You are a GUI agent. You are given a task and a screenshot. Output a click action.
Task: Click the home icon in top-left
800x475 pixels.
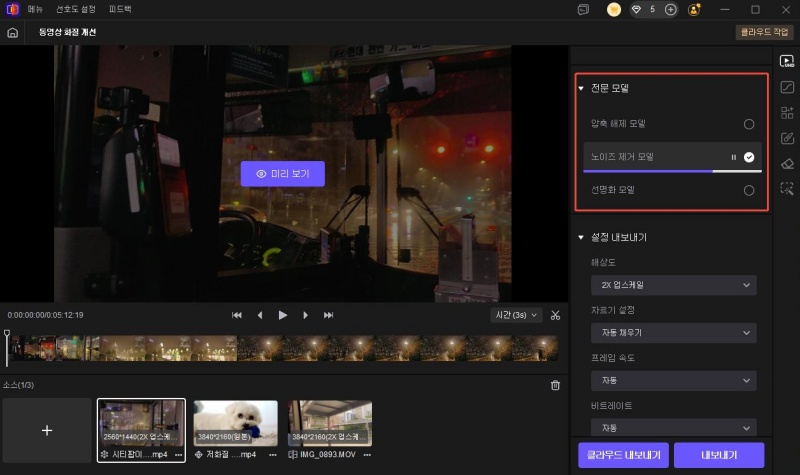pyautogui.click(x=12, y=32)
